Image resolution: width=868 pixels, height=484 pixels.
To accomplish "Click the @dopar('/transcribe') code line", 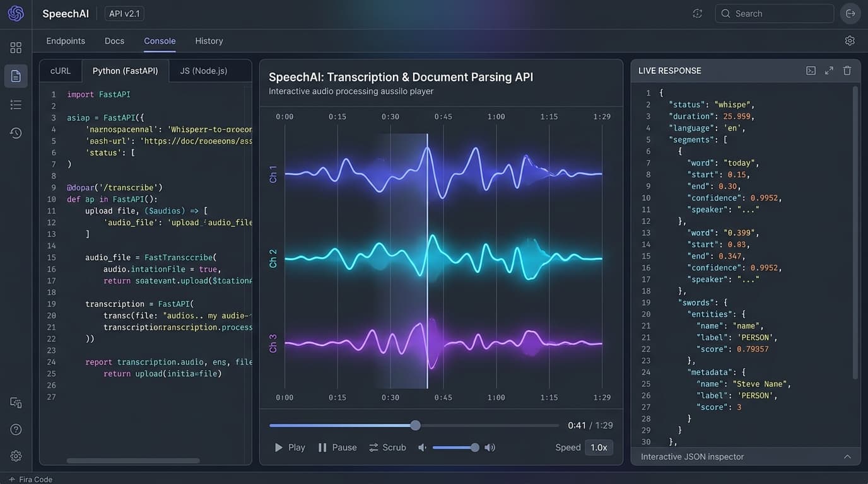I will tap(115, 187).
